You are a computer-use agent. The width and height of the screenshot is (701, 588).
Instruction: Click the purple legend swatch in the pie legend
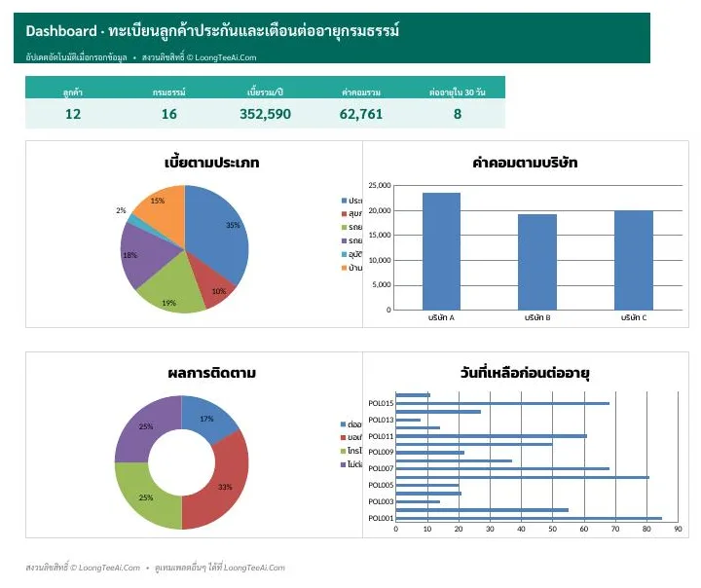pos(345,241)
